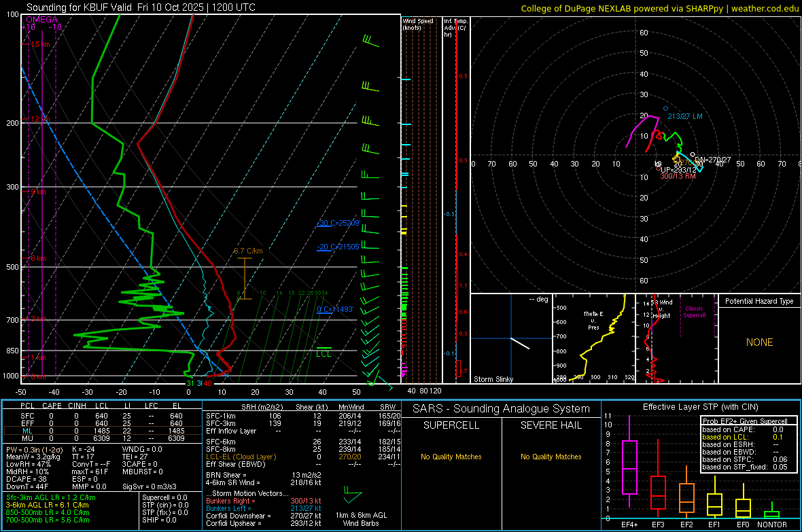The width and height of the screenshot is (802, 532).
Task: Click the Bunkers Right storm motion line
Action: pyautogui.click(x=264, y=501)
